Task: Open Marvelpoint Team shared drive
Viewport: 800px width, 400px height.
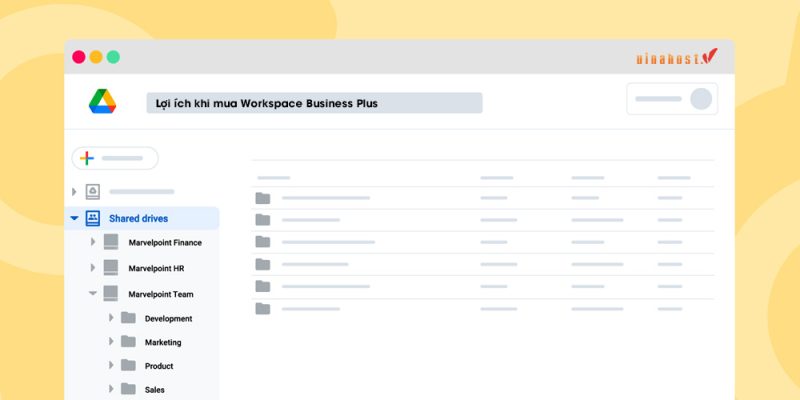Action: 161,294
